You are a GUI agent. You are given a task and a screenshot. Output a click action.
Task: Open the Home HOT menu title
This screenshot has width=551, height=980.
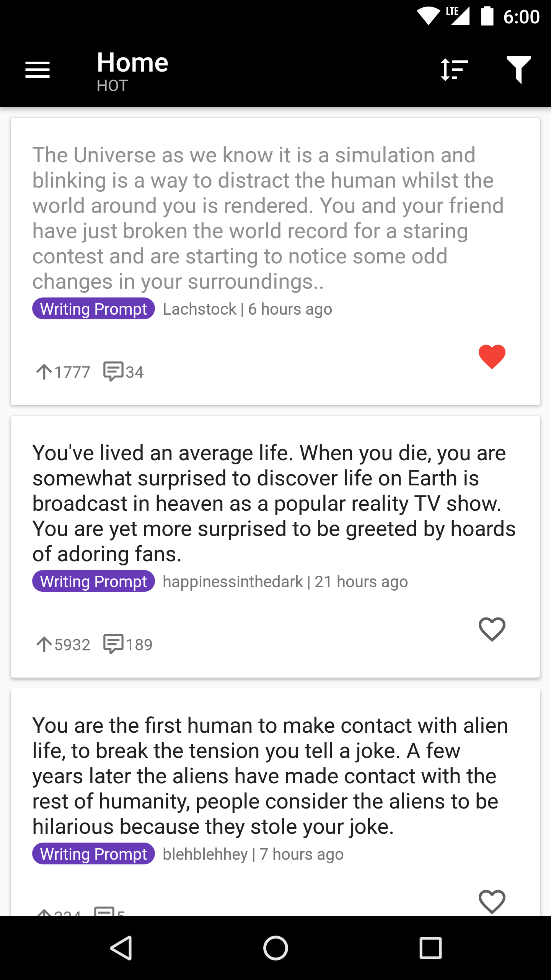coord(132,62)
